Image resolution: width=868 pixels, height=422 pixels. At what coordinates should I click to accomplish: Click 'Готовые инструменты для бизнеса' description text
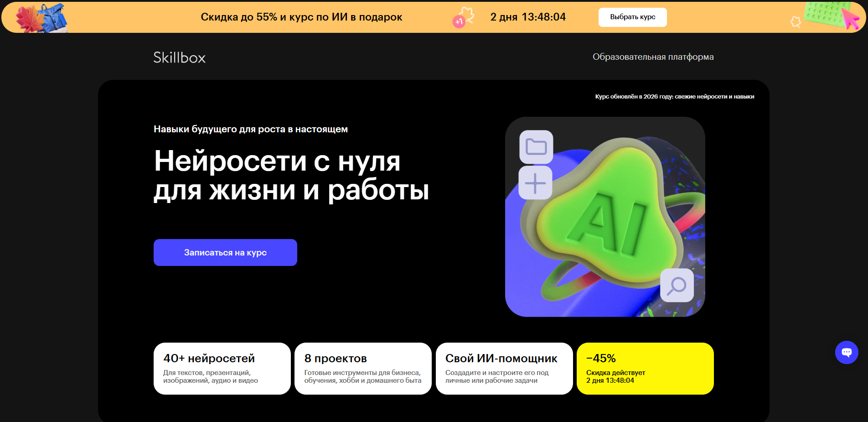(x=363, y=376)
